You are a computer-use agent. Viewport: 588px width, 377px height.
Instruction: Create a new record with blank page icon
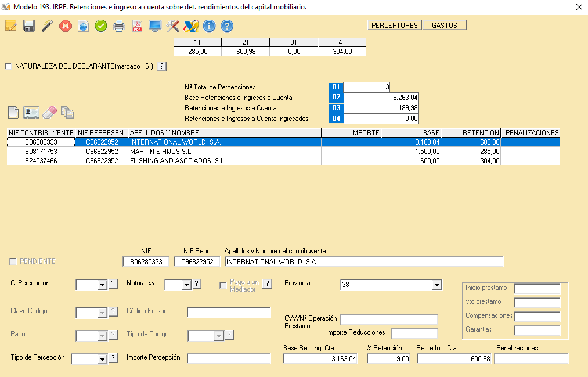(x=13, y=113)
